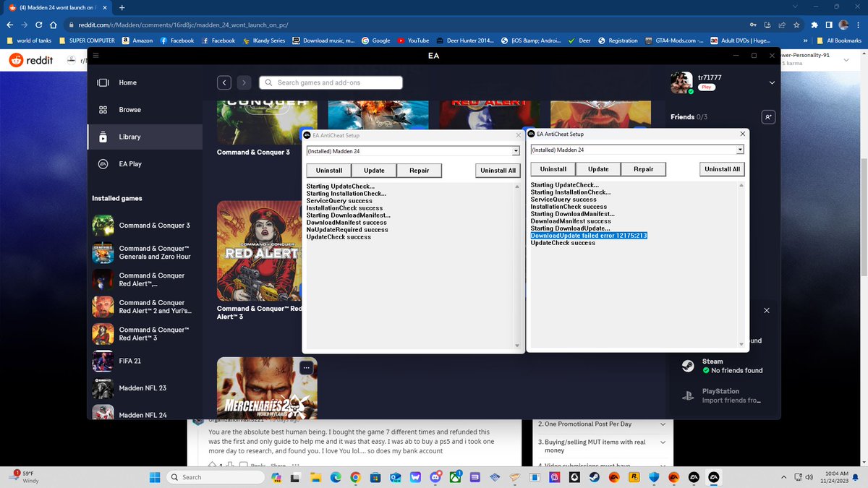Open a new Chrome tab

pyautogui.click(x=122, y=7)
